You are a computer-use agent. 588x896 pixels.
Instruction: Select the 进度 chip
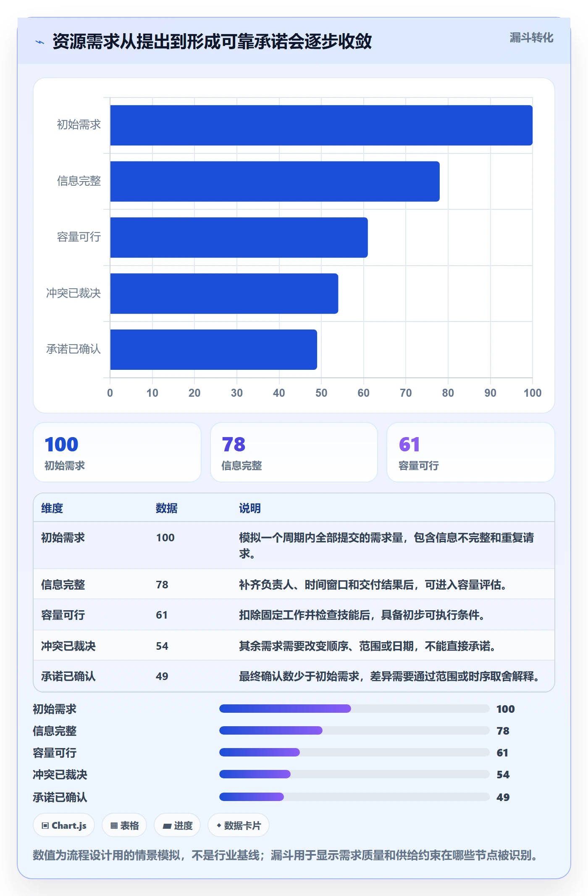pyautogui.click(x=177, y=825)
